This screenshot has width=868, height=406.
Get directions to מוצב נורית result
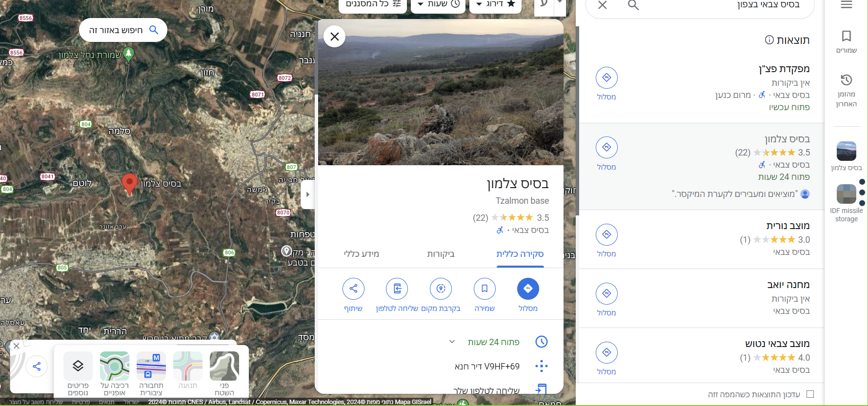coord(606,234)
